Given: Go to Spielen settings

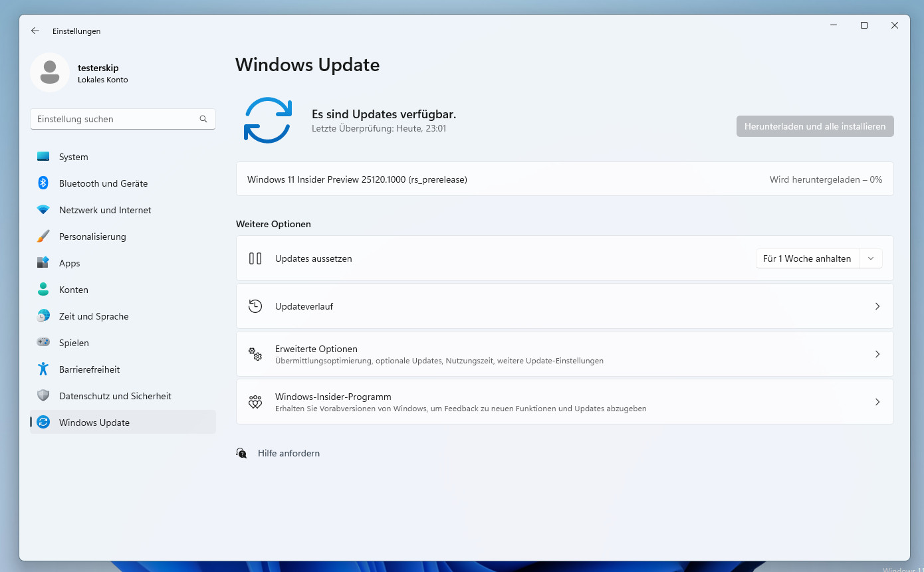Looking at the screenshot, I should (x=123, y=343).
